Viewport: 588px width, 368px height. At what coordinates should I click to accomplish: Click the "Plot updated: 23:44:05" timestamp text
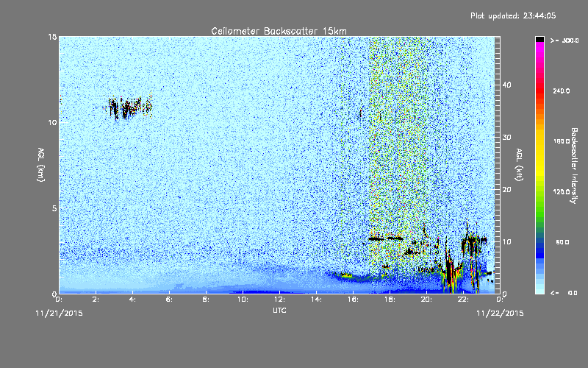[513, 15]
